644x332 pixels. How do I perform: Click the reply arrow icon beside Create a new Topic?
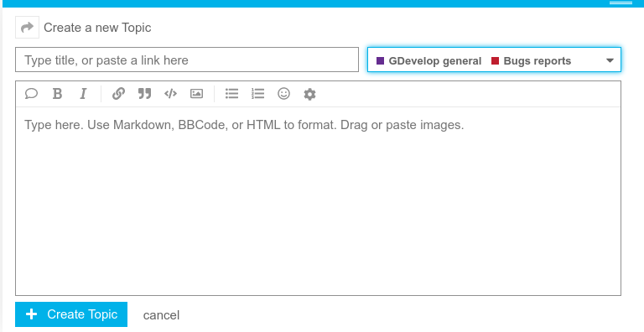pyautogui.click(x=27, y=28)
